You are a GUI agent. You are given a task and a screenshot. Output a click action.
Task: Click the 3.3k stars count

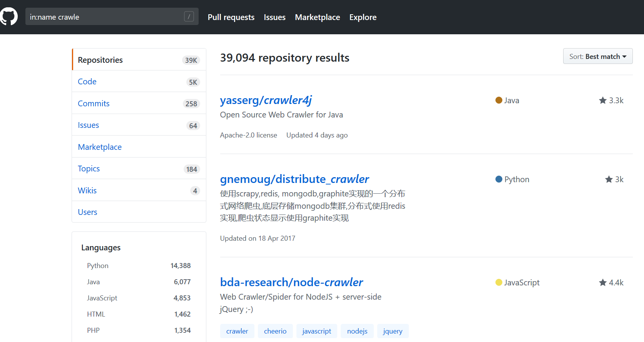point(616,101)
